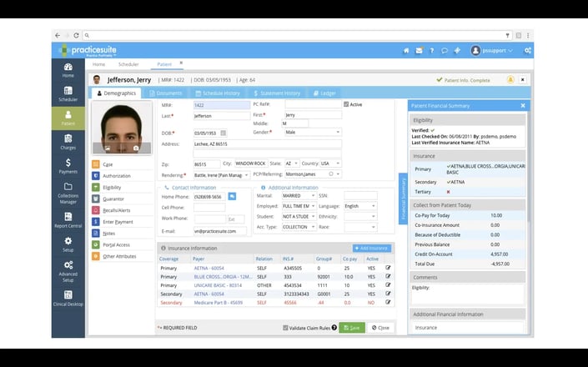Screen dimensions: 588x367
Task: Click the vertical Financial Summary side tab
Action: click(403, 199)
